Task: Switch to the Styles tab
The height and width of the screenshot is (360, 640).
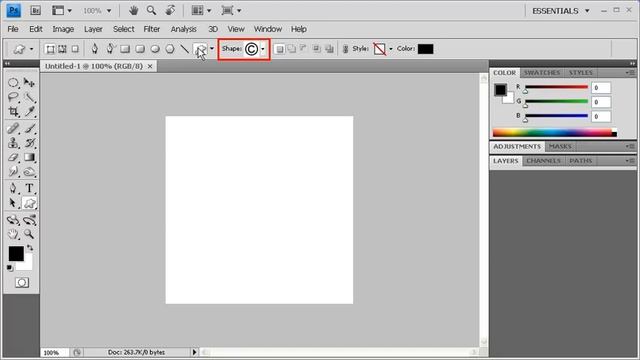Action: point(580,73)
